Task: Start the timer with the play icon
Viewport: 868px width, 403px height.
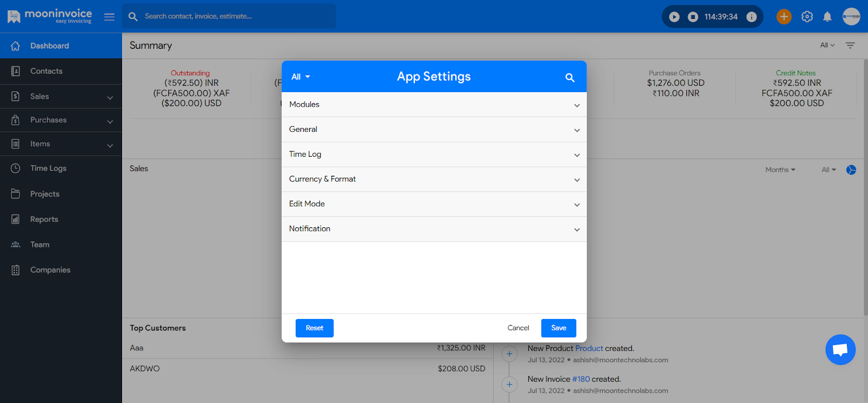Action: pyautogui.click(x=674, y=17)
